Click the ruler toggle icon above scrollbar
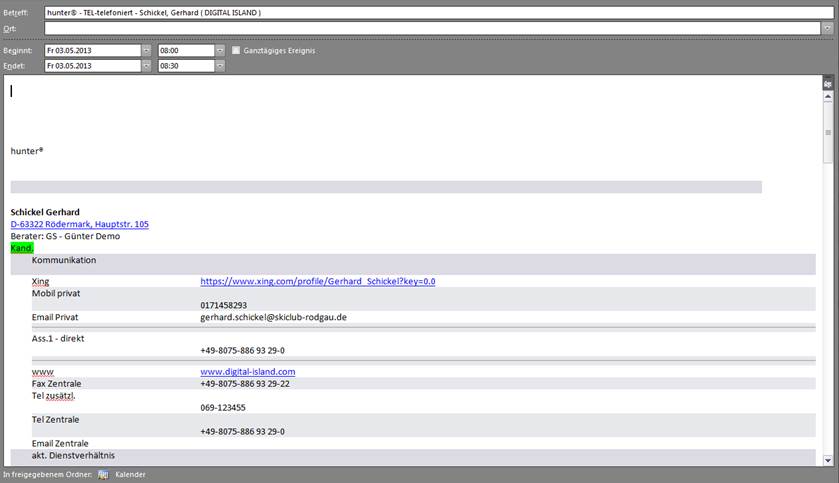This screenshot has width=839, height=483. point(828,85)
